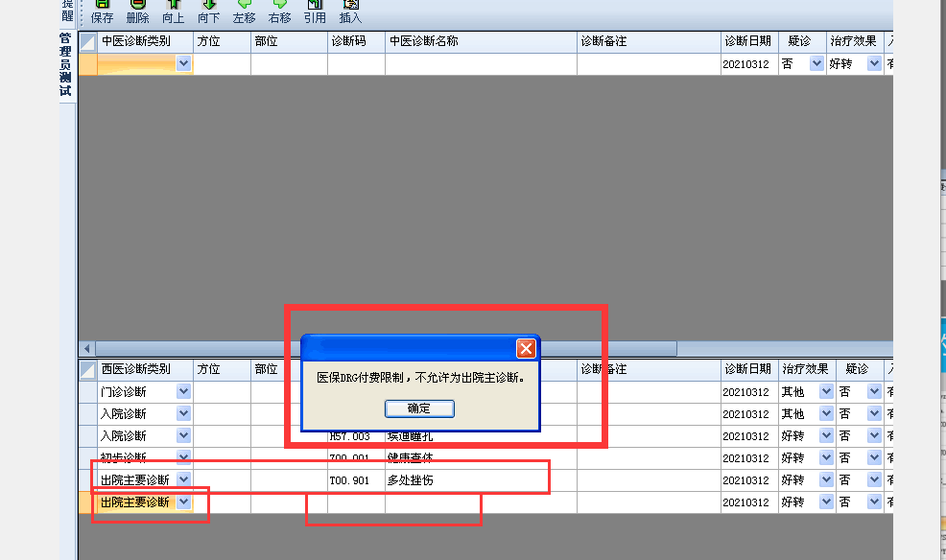This screenshot has height=560, width=946.
Task: Click the 西医诊断类别 column header
Action: coord(145,369)
